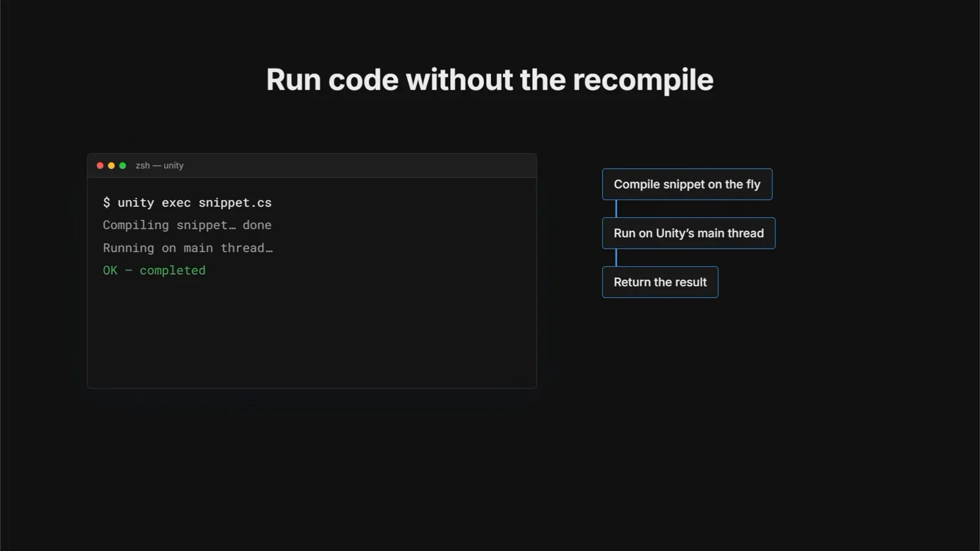Click the yellow minimize dot in terminal
Image resolution: width=980 pixels, height=551 pixels.
[x=111, y=165]
